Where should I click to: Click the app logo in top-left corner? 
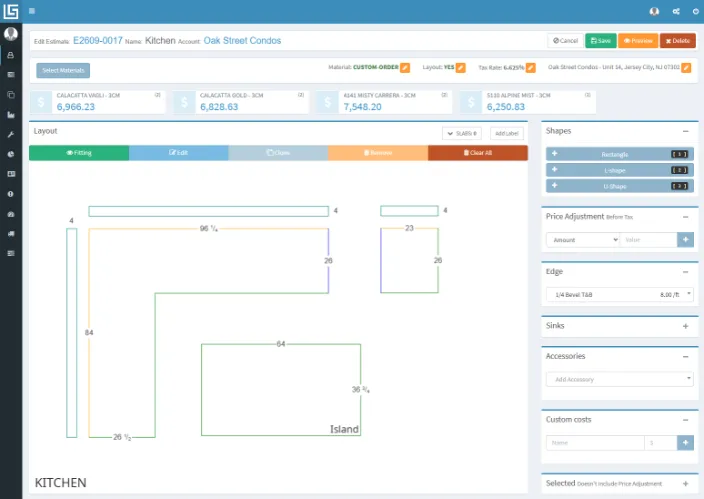pos(11,11)
